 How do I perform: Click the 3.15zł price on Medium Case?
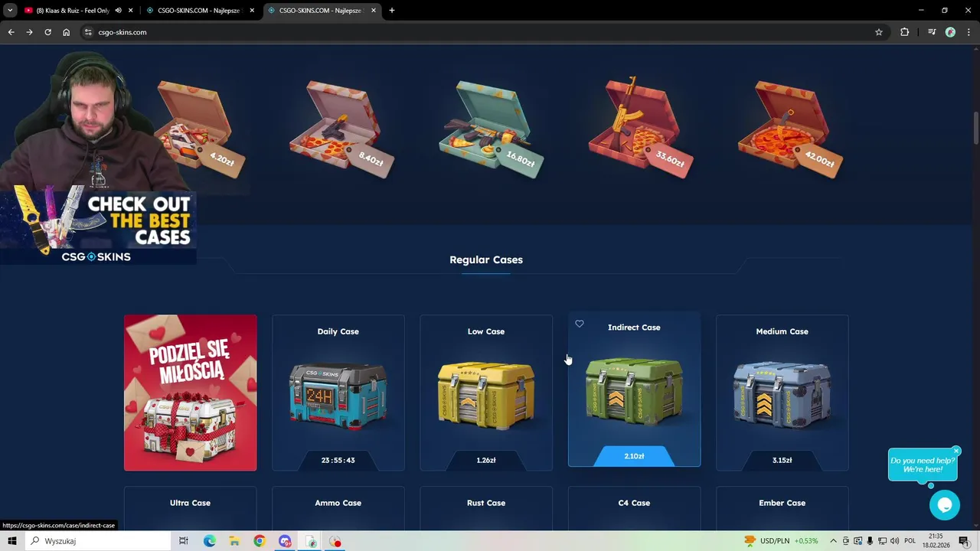(782, 460)
